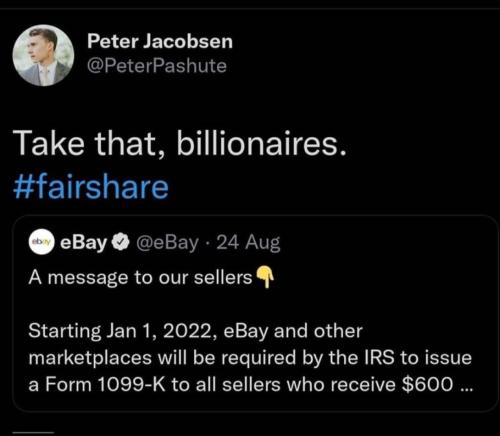Click the 'IRS' word in quoted tweet
500x436 pixels.
[x=379, y=358]
